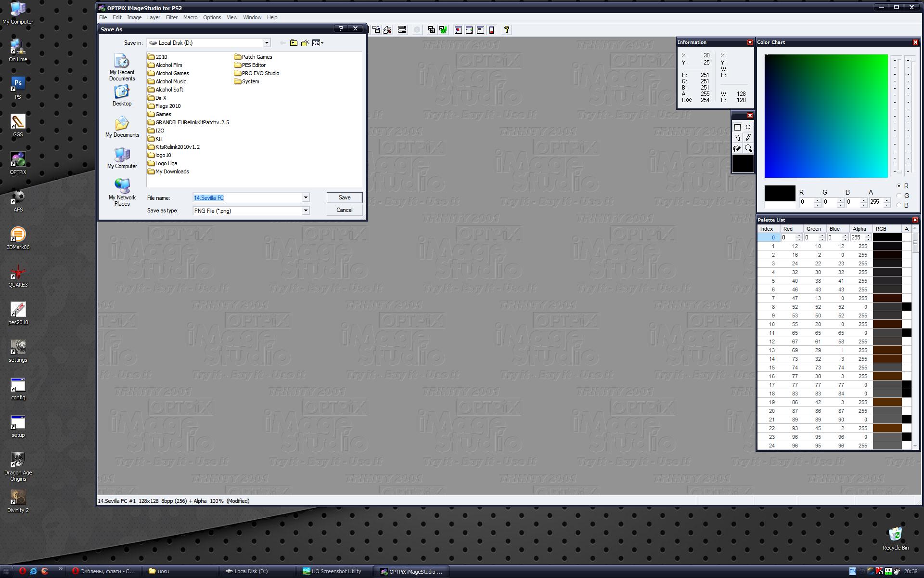Viewport: 924px width, 578px height.
Task: Select the pencil drawing tool
Action: coord(748,138)
